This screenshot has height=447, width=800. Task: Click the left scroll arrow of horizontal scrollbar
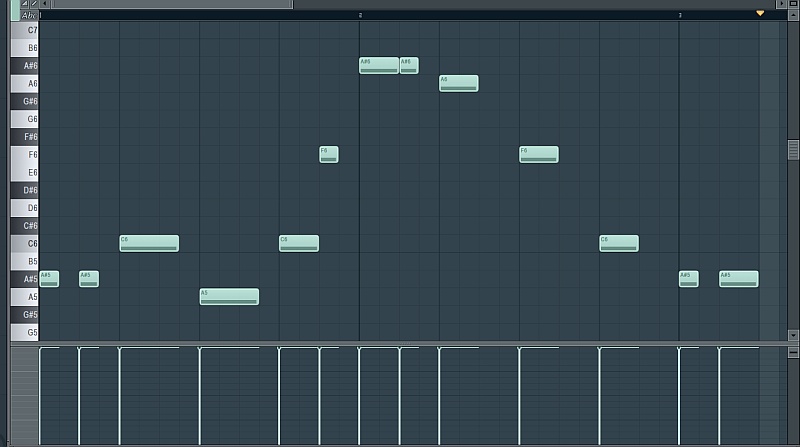[x=44, y=4]
